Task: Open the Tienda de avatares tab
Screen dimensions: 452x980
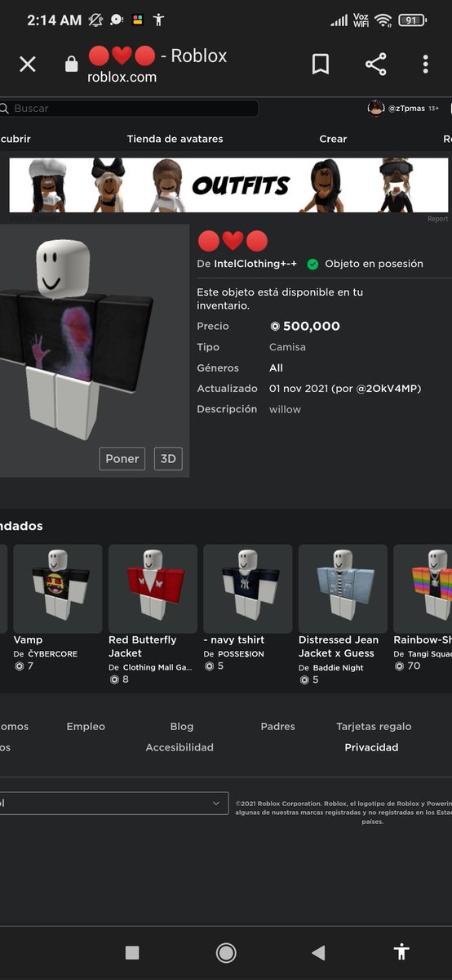Action: 175,139
